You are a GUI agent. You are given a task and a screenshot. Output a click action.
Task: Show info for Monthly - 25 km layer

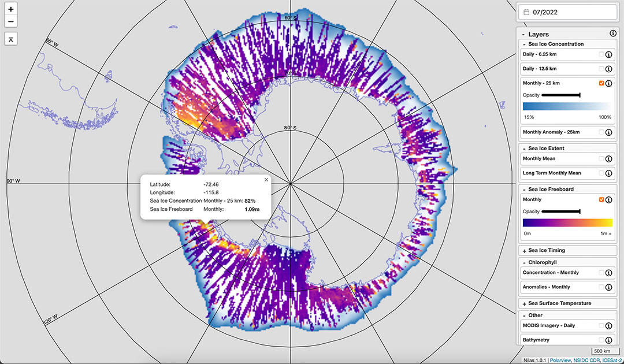[x=608, y=83]
